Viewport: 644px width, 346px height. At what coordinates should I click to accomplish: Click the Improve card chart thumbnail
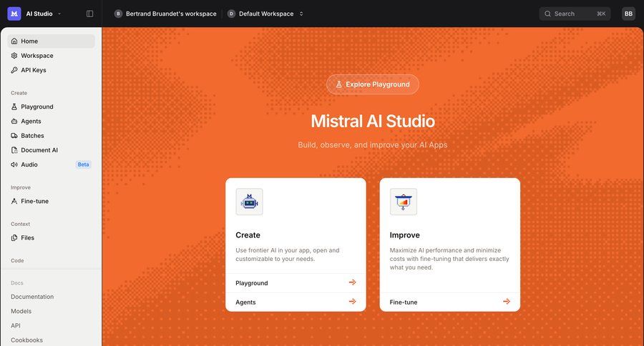(404, 202)
